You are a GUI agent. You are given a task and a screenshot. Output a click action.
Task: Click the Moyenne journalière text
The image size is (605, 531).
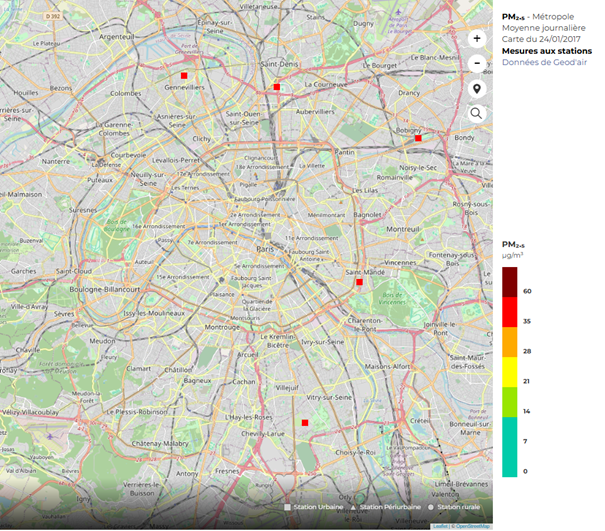pos(544,28)
